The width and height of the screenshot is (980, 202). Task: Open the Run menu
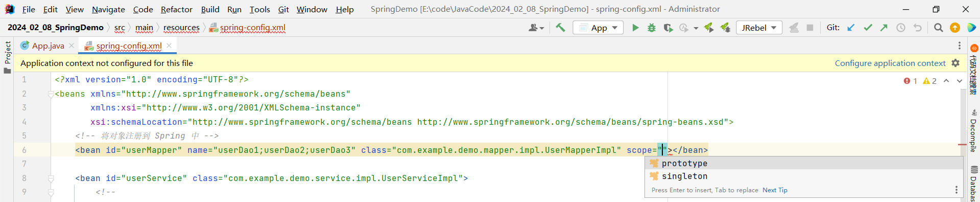pyautogui.click(x=234, y=9)
